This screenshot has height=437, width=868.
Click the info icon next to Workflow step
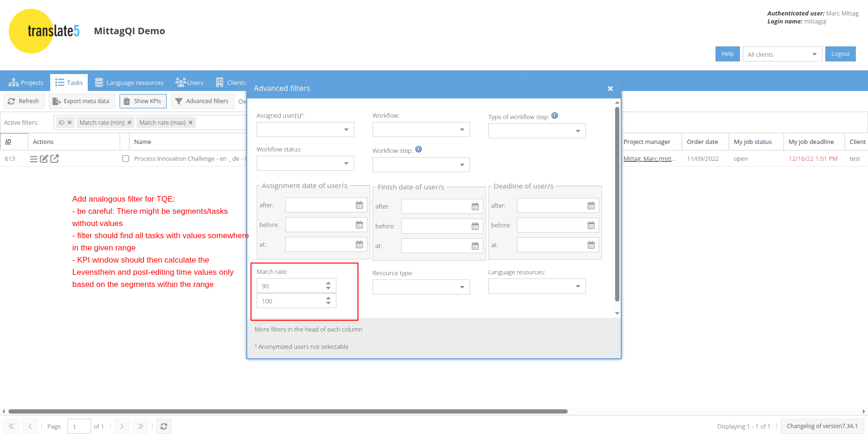(419, 150)
